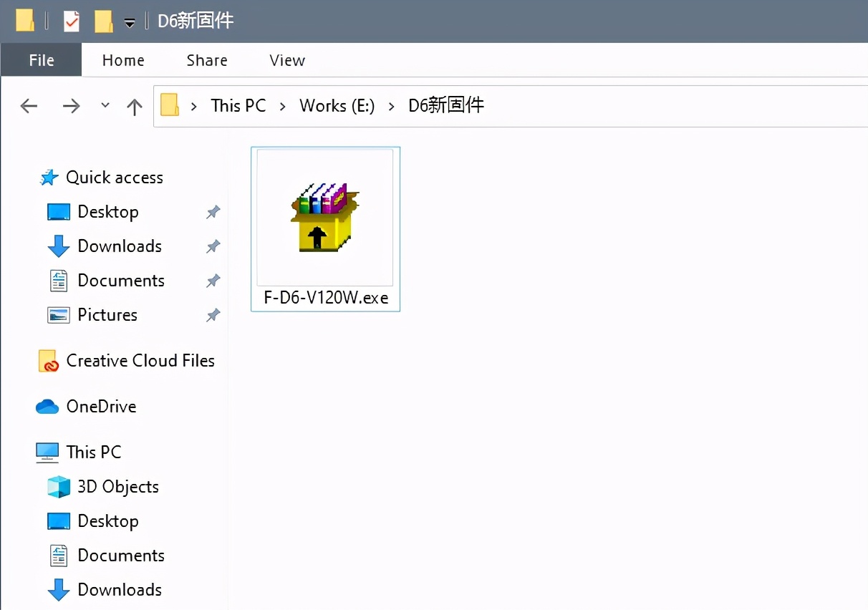Click the pin icon beside pinned Downloads
This screenshot has height=610, width=868.
213,246
